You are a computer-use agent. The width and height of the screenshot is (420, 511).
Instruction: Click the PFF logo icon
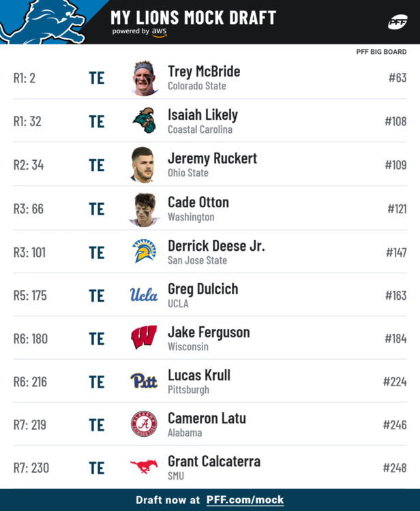pyautogui.click(x=397, y=22)
